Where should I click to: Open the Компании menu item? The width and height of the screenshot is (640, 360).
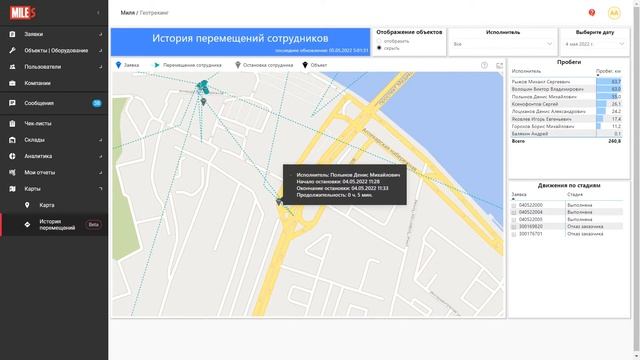point(54,83)
